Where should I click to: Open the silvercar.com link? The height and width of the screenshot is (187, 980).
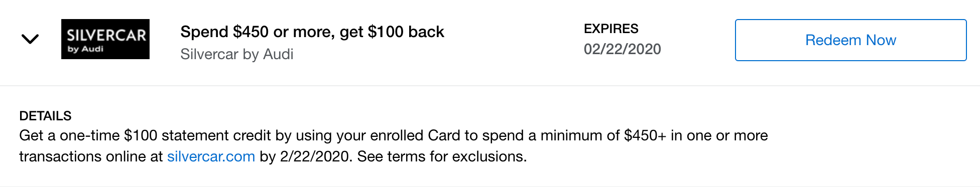(x=211, y=156)
